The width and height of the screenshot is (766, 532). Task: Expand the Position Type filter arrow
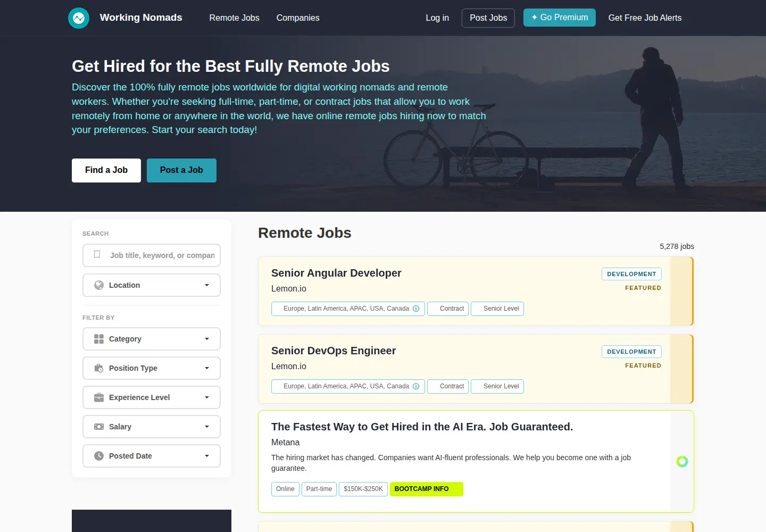tap(207, 368)
